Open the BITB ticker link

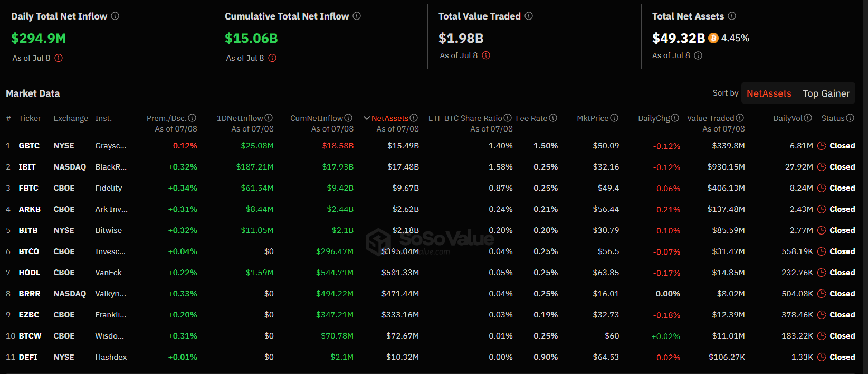click(x=28, y=230)
